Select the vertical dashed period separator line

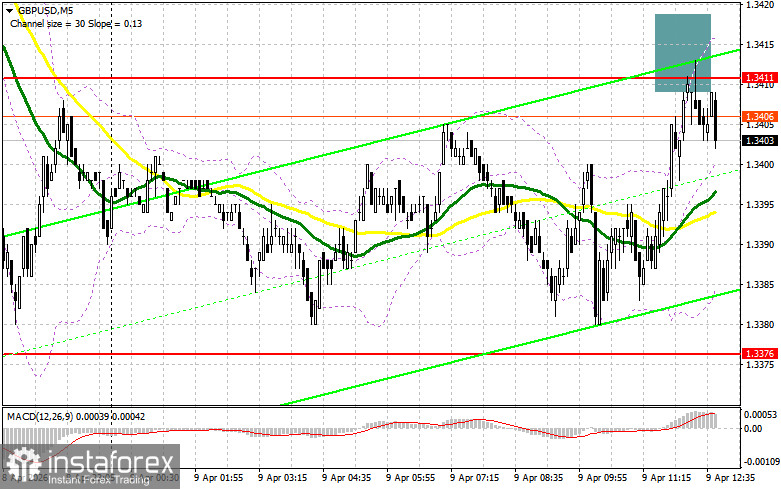(x=111, y=203)
